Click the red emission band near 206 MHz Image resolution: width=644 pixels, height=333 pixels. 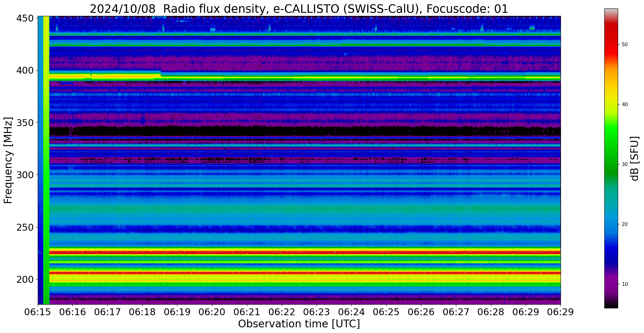coord(305,273)
